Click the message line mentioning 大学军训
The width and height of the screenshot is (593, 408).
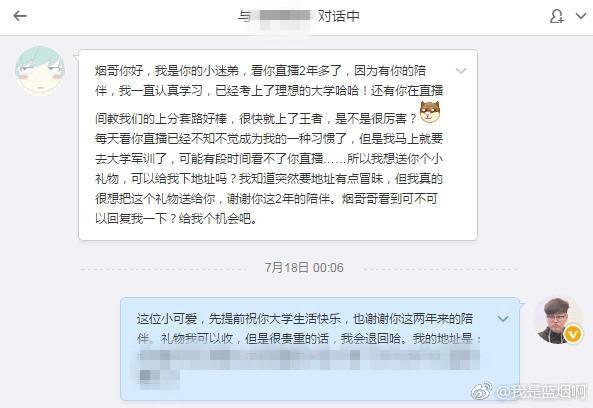click(x=269, y=158)
